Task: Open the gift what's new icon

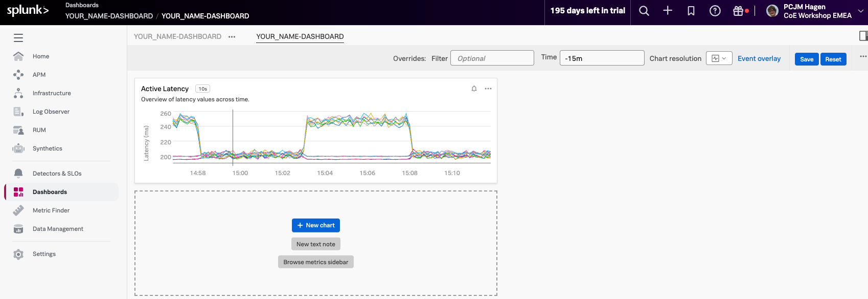Action: (738, 11)
